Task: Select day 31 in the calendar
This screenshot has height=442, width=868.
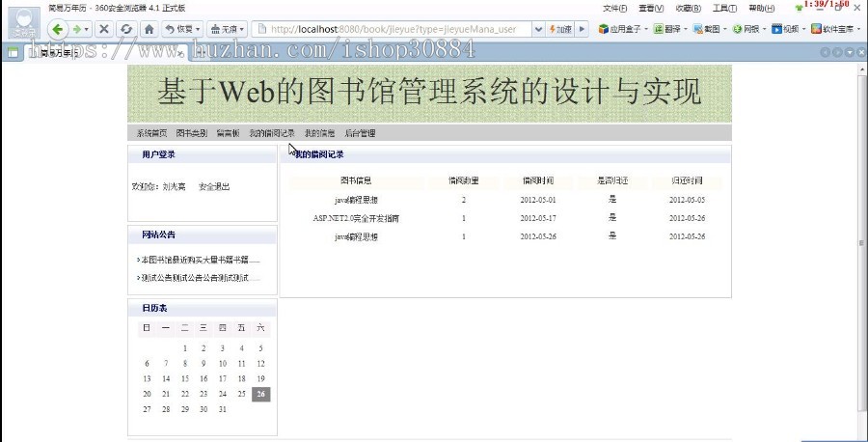Action: [x=223, y=409]
